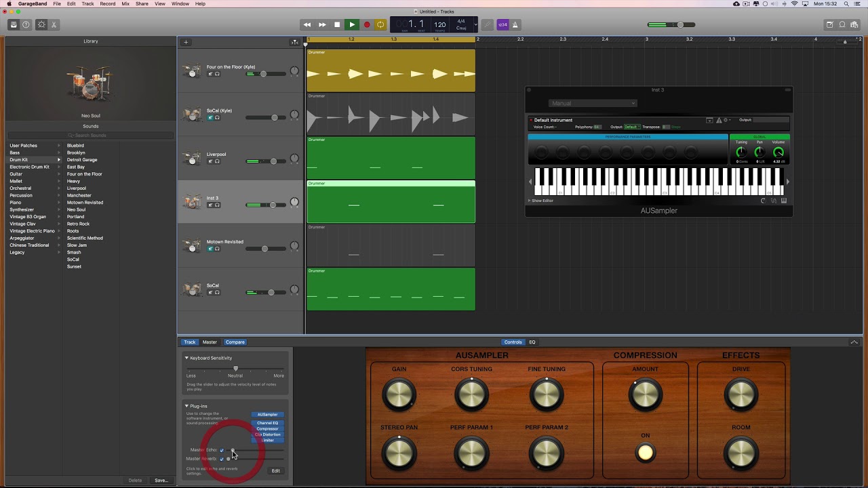The width and height of the screenshot is (868, 488).
Task: Switch to the Track tab
Action: (190, 342)
